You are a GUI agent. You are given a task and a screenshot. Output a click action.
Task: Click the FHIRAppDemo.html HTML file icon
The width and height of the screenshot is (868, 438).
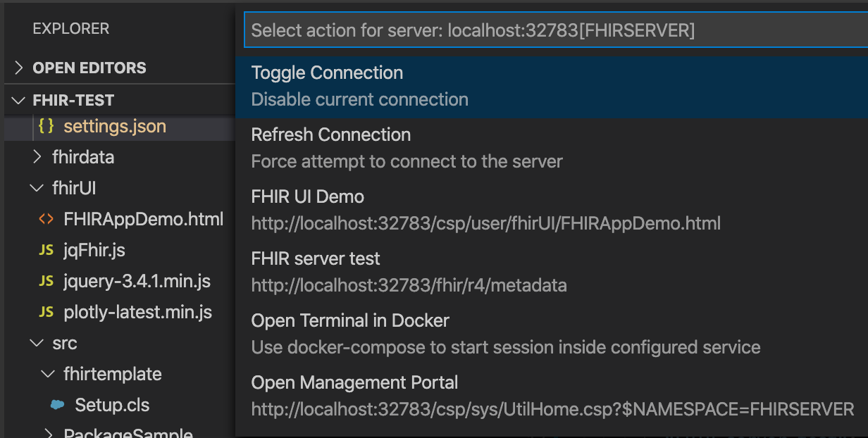point(46,219)
